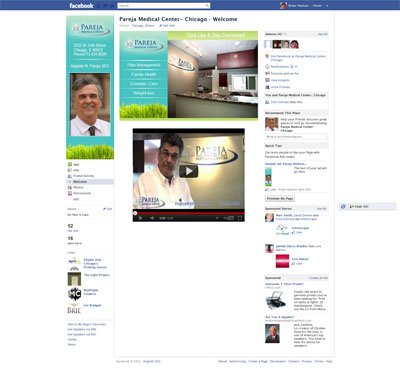The width and height of the screenshot is (400, 373).
Task: Open the account dropdown arrow in the top bar
Action: pos(327,6)
